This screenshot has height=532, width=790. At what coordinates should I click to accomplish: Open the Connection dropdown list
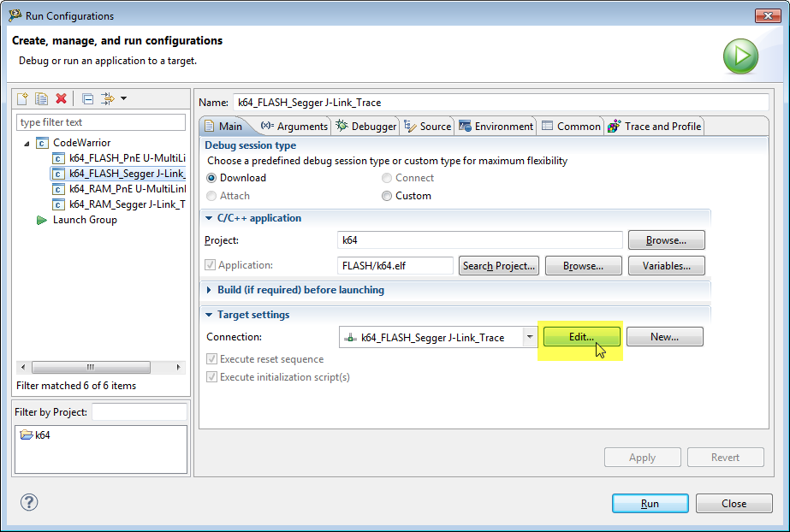pyautogui.click(x=530, y=337)
